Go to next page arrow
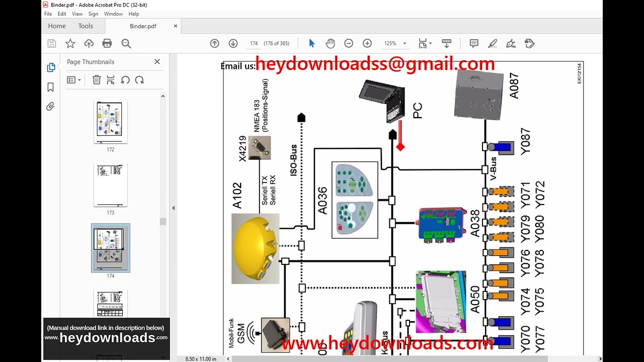This screenshot has height=362, width=644. click(233, 44)
